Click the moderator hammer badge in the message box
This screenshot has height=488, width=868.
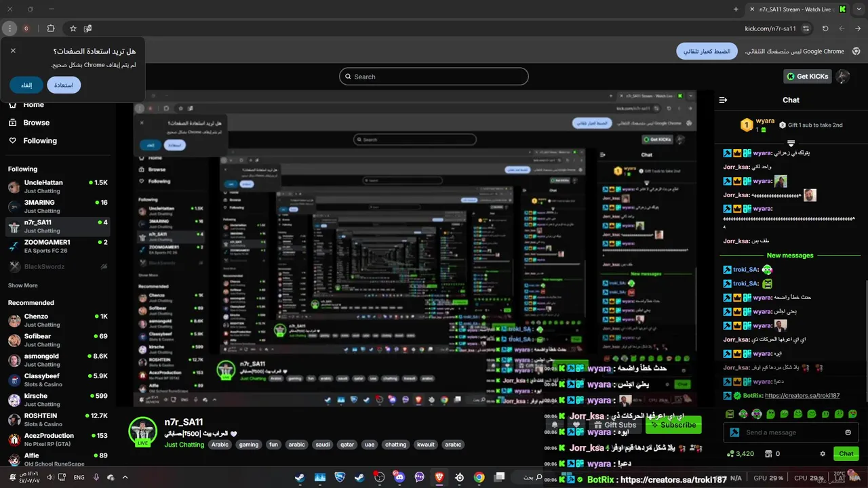click(x=734, y=432)
